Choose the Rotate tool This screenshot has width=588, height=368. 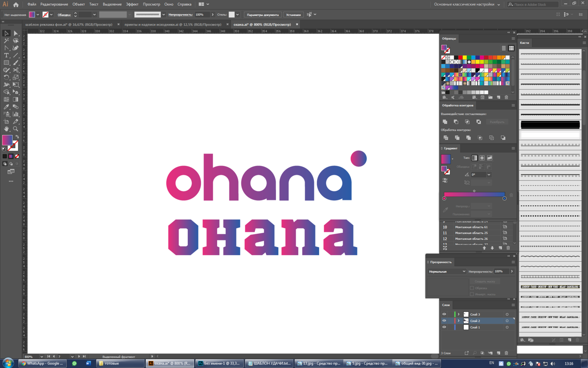click(6, 78)
